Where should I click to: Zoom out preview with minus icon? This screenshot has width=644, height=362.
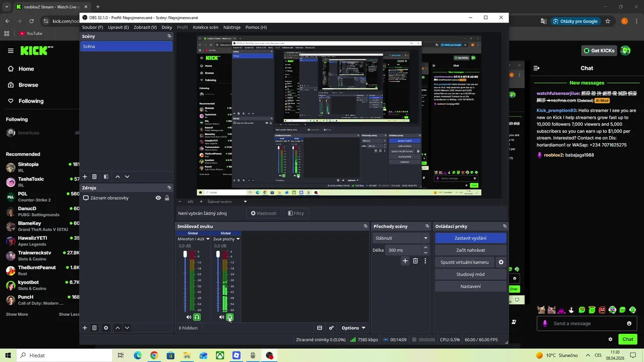point(180,202)
